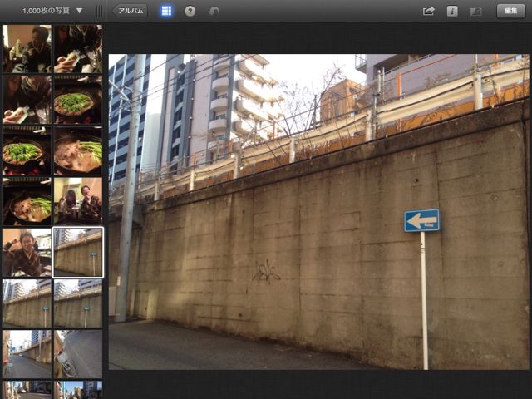Choose the smiling man portrait thumbnail
The width and height of the screenshot is (532, 399).
tap(27, 253)
